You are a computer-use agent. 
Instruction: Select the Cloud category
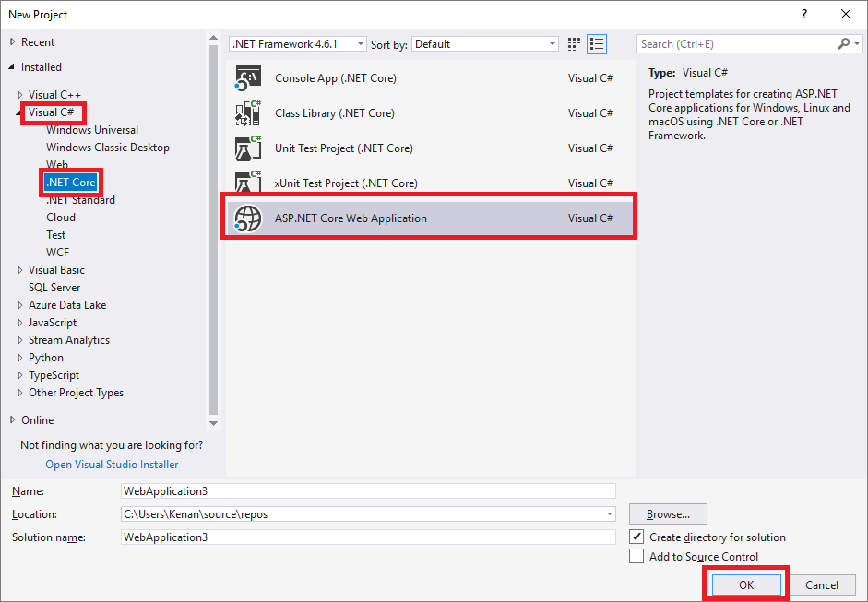61,218
